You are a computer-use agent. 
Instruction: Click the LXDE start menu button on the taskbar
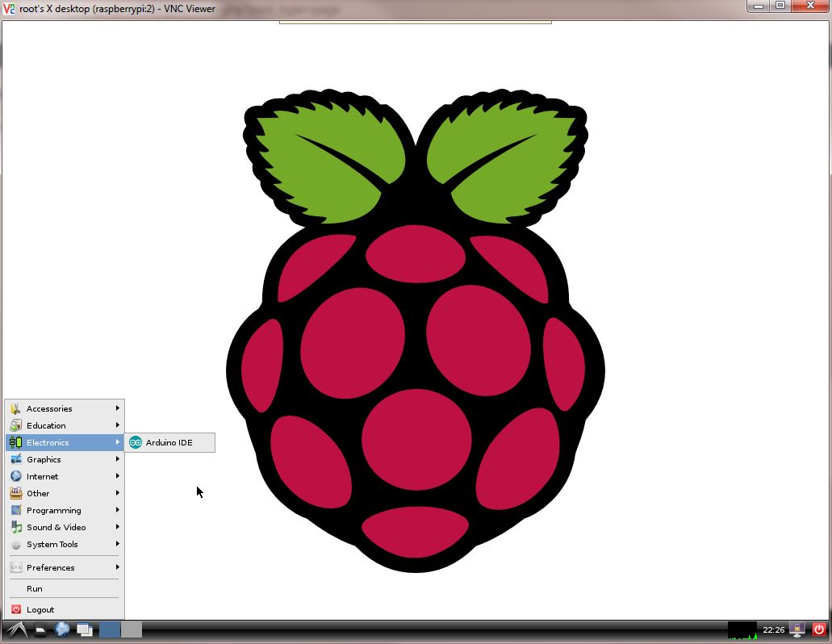coord(17,629)
